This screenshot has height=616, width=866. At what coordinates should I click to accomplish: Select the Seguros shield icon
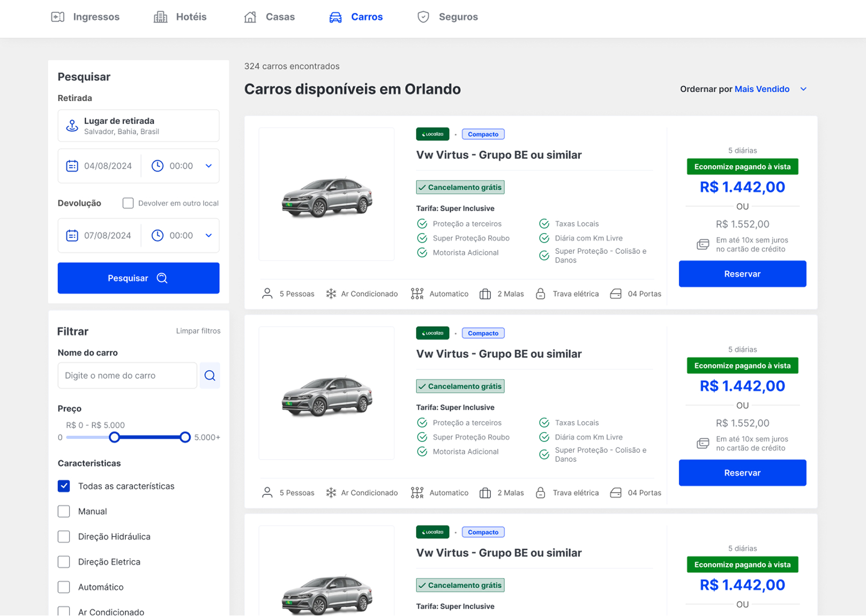(x=423, y=17)
